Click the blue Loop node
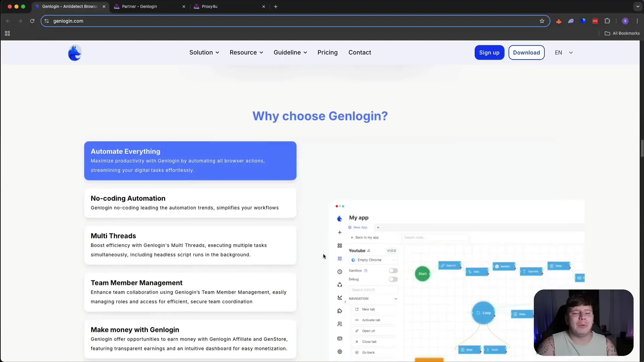644x362 pixels. pyautogui.click(x=483, y=313)
